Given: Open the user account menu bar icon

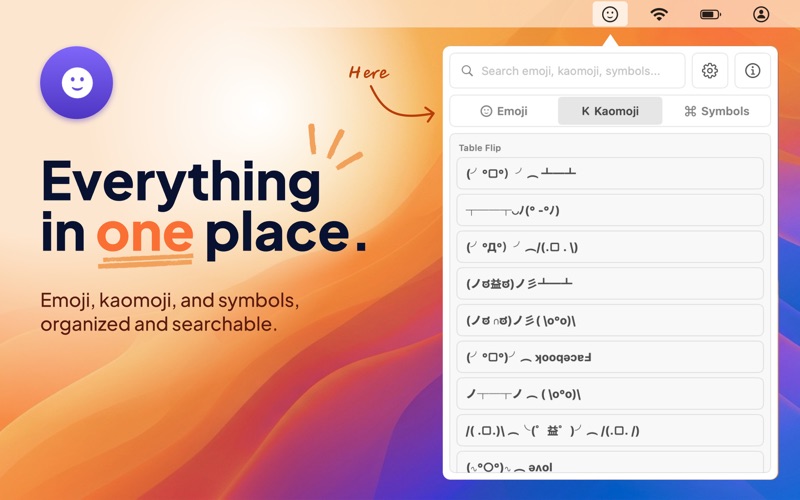Looking at the screenshot, I should (x=761, y=14).
